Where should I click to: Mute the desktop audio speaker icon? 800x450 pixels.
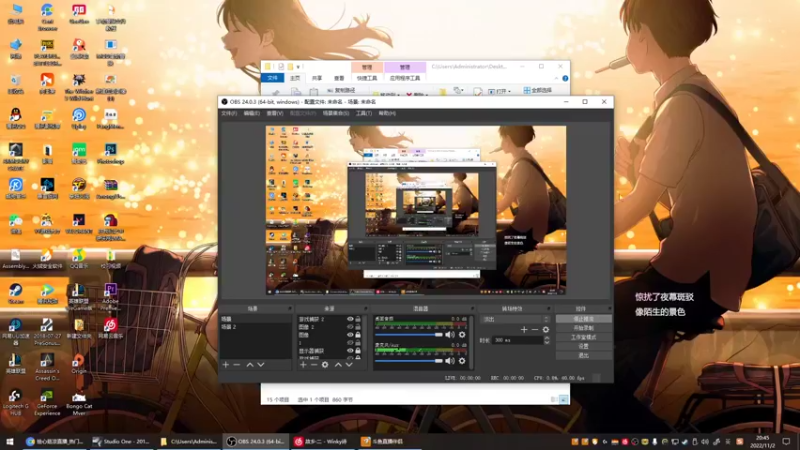(x=449, y=335)
